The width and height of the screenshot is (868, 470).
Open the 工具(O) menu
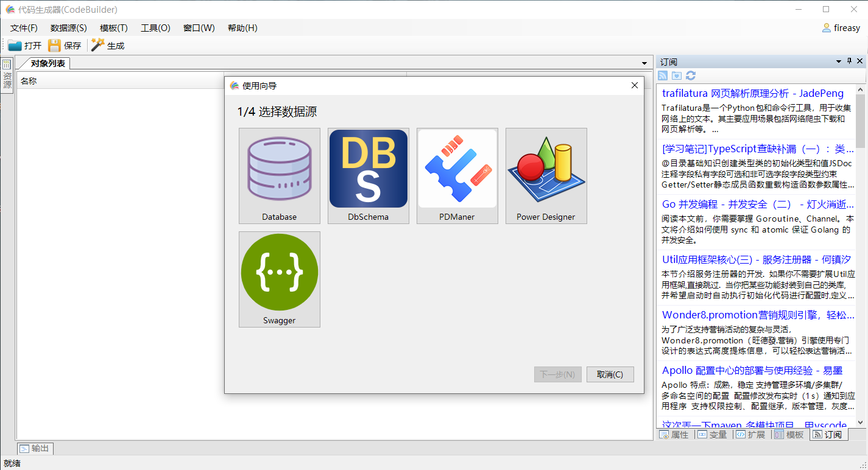155,28
